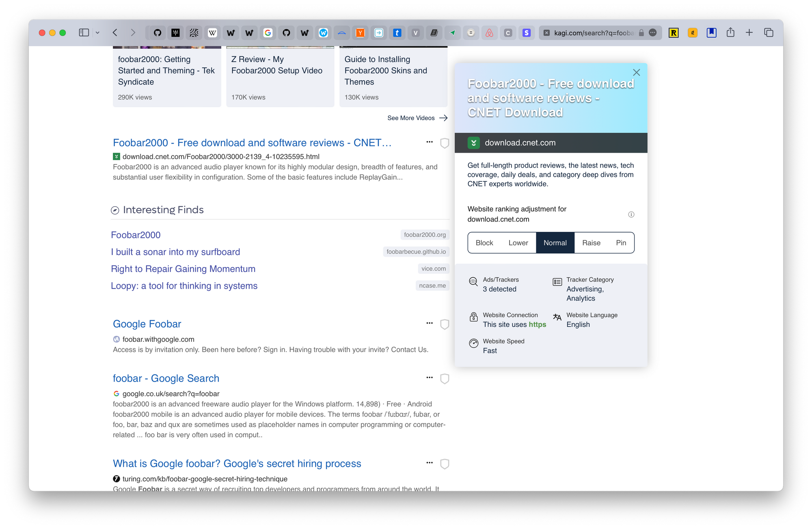This screenshot has height=529, width=812.
Task: Pin download.cnet.com in rankings
Action: [x=621, y=243]
